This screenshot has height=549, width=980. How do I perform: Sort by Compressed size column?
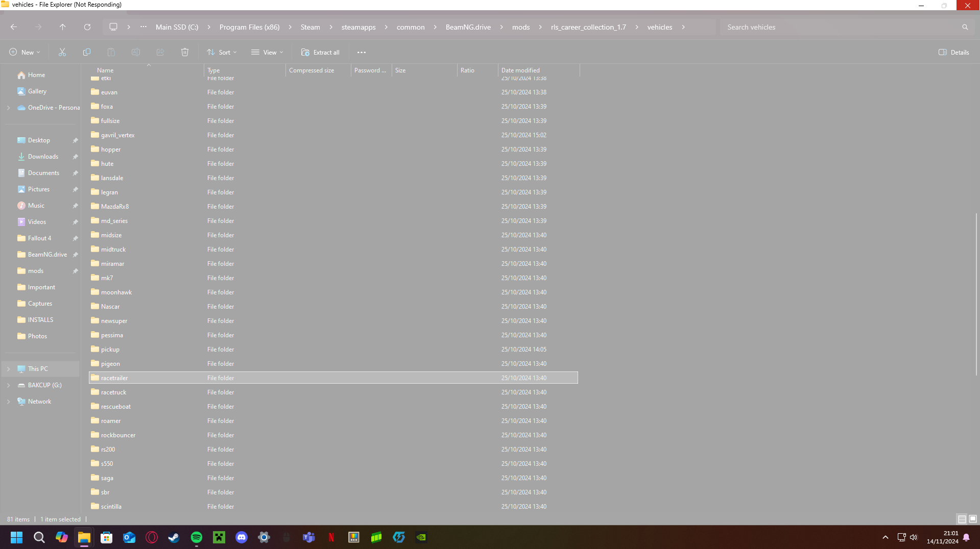pos(319,70)
